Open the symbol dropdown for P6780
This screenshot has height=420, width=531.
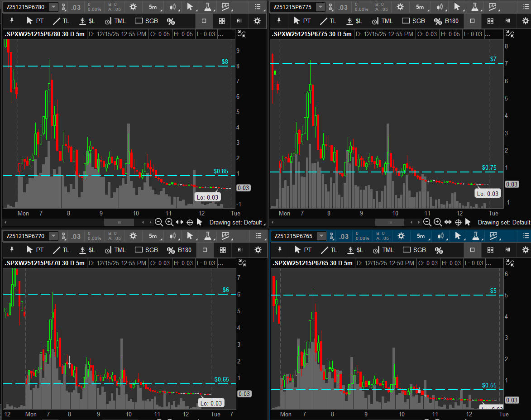(53, 7)
